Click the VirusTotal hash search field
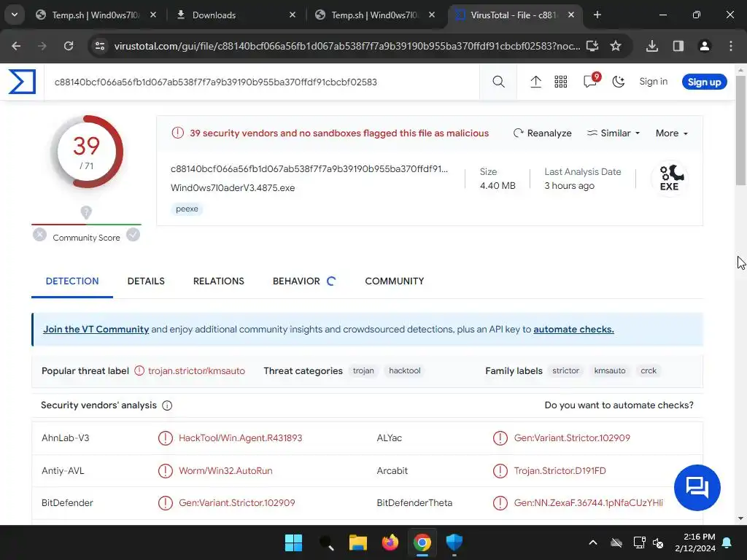This screenshot has width=747, height=560. click(x=262, y=82)
